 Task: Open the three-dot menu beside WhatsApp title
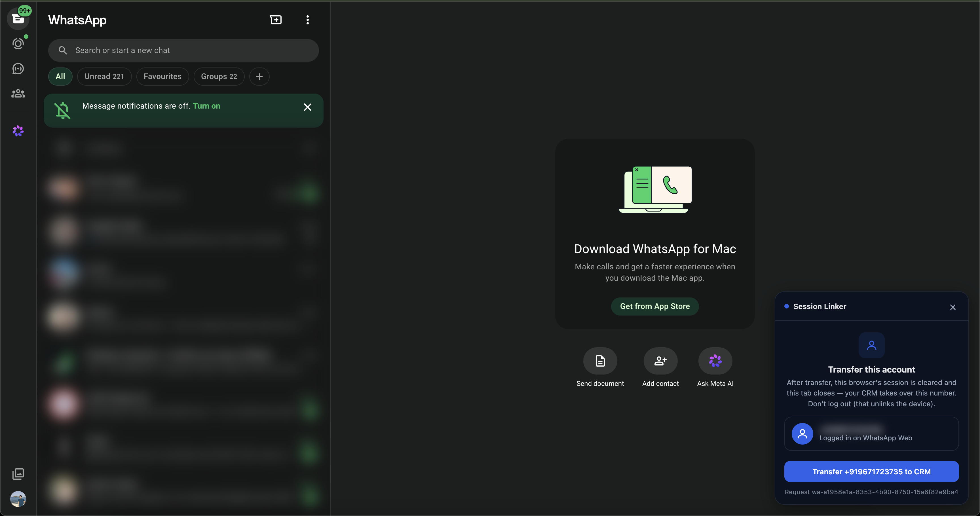(x=307, y=20)
